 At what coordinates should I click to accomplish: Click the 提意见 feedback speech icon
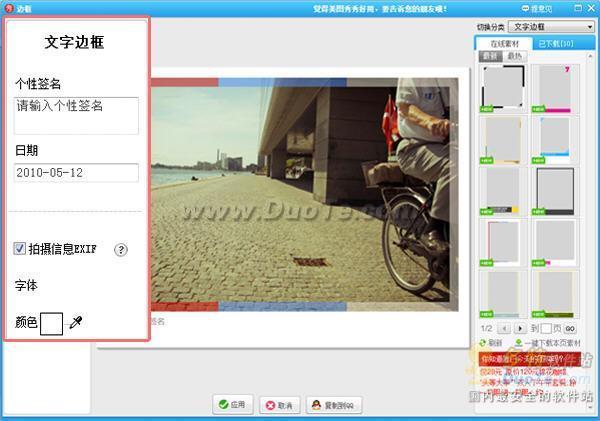(x=525, y=8)
